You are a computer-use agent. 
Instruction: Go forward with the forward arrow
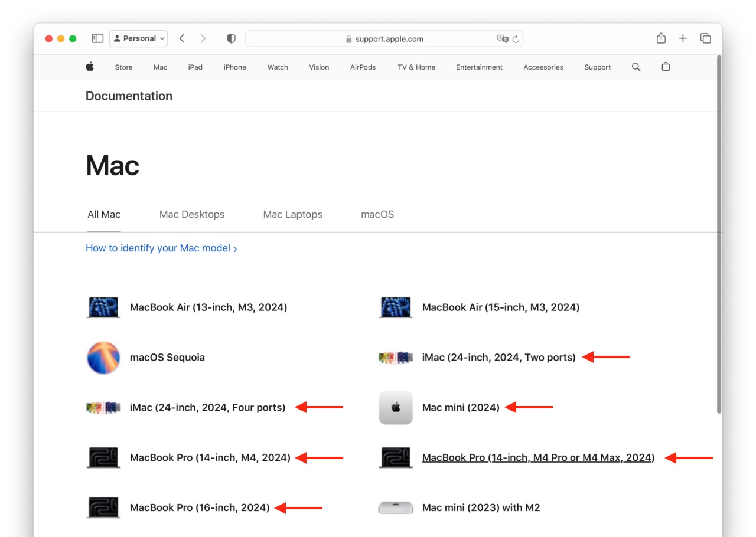203,38
